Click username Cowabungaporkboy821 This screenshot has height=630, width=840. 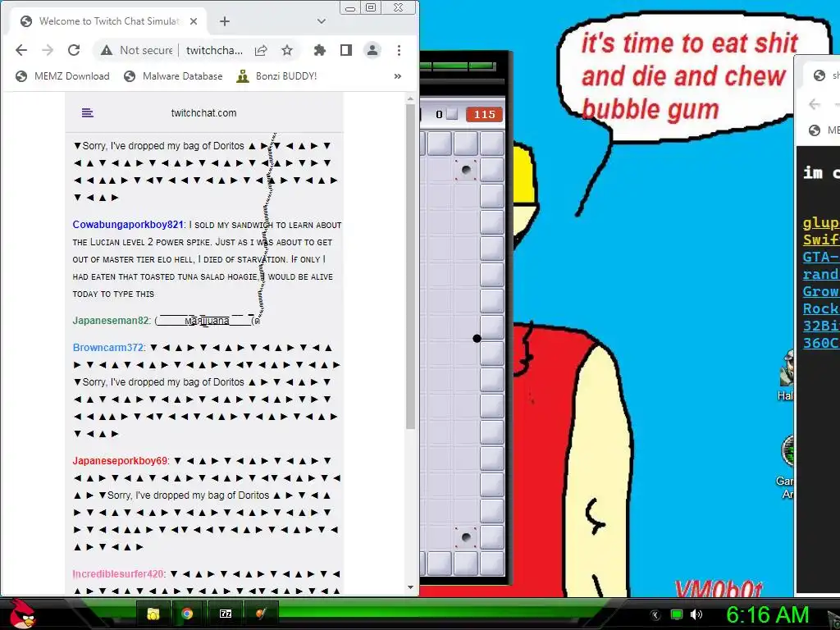(128, 225)
